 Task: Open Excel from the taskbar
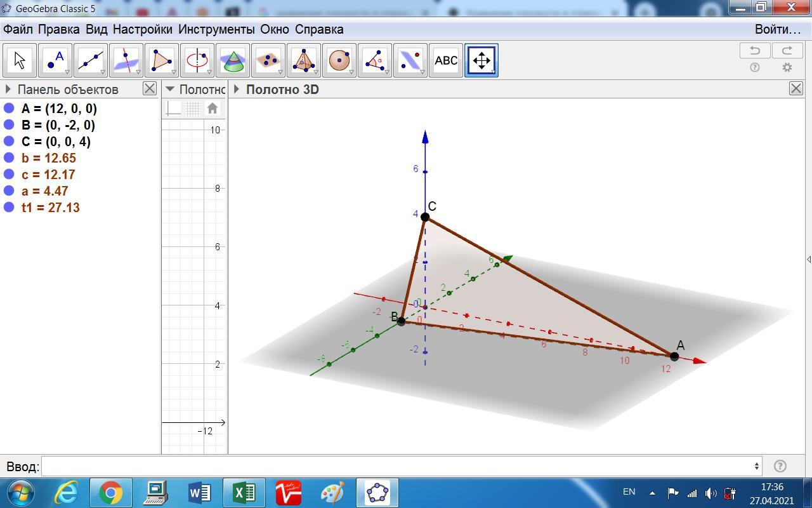[244, 493]
